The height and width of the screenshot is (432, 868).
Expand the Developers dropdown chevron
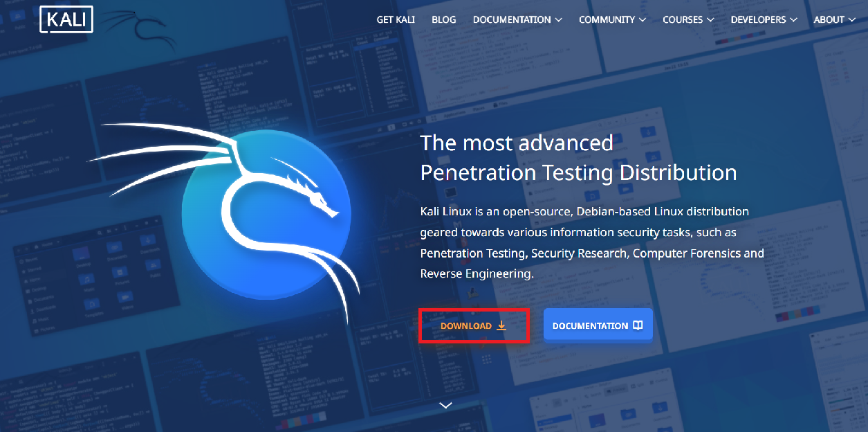click(793, 20)
